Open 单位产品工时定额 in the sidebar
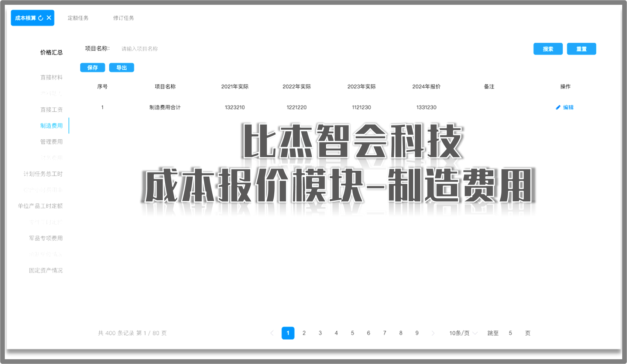This screenshot has width=627, height=364. [40, 206]
